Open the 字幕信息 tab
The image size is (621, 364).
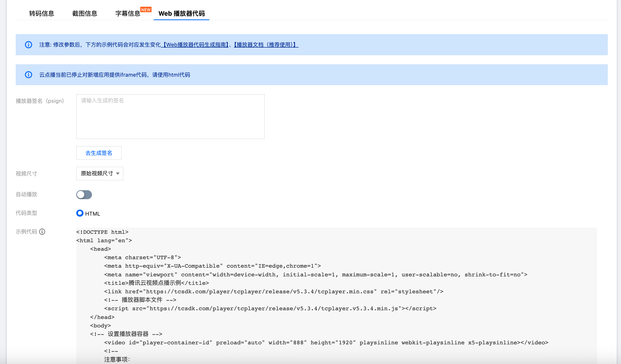point(128,13)
